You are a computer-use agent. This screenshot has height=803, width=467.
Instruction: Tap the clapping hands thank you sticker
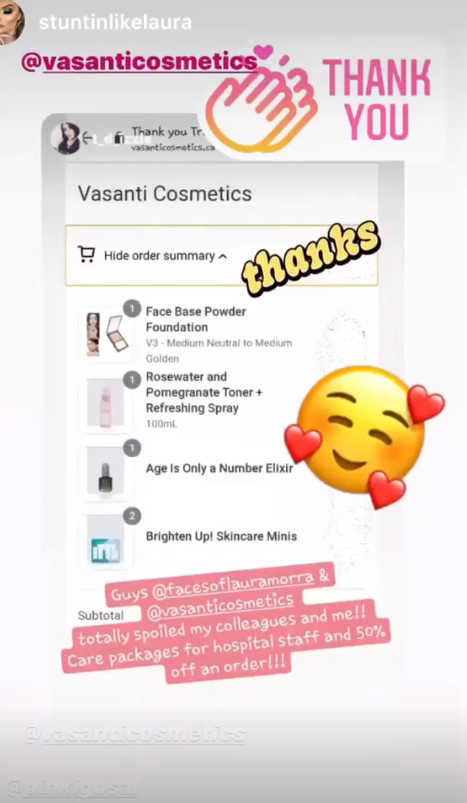click(x=260, y=100)
